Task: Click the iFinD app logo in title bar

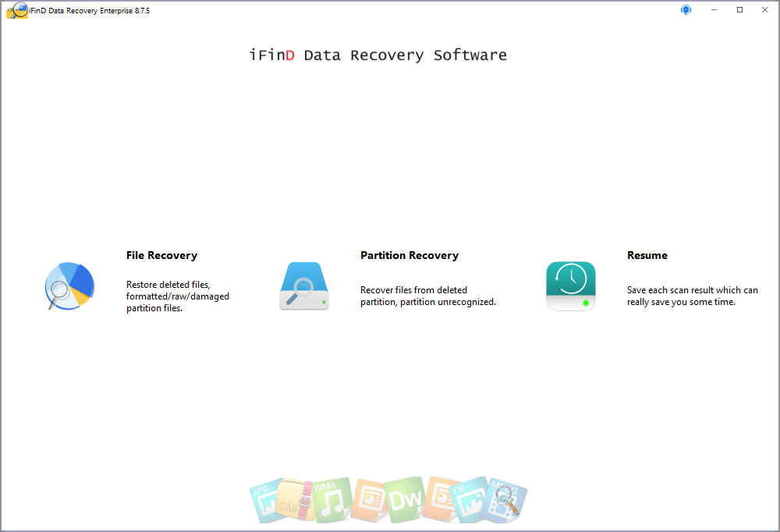Action: tap(17, 10)
